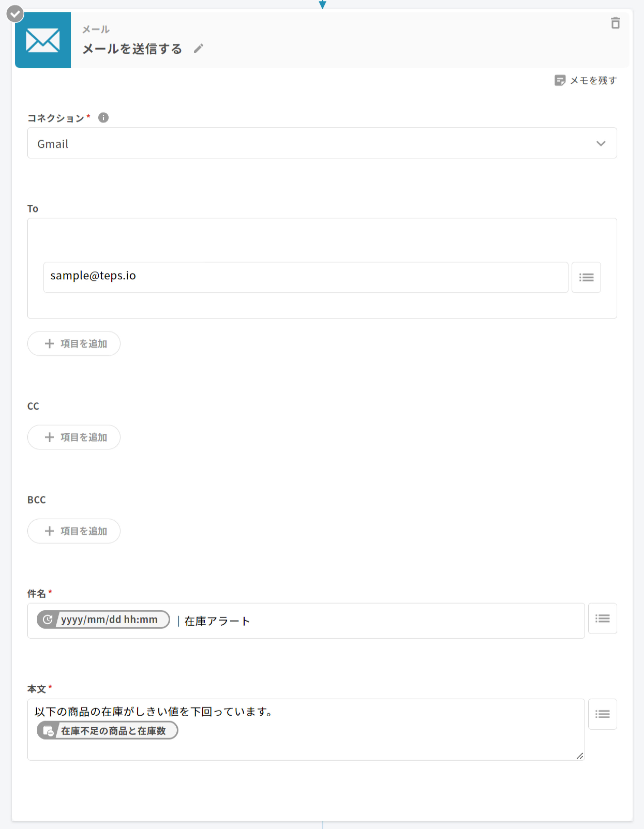Viewport: 644px width, 829px height.
Task: Open the list icon beside subject field
Action: click(602, 619)
